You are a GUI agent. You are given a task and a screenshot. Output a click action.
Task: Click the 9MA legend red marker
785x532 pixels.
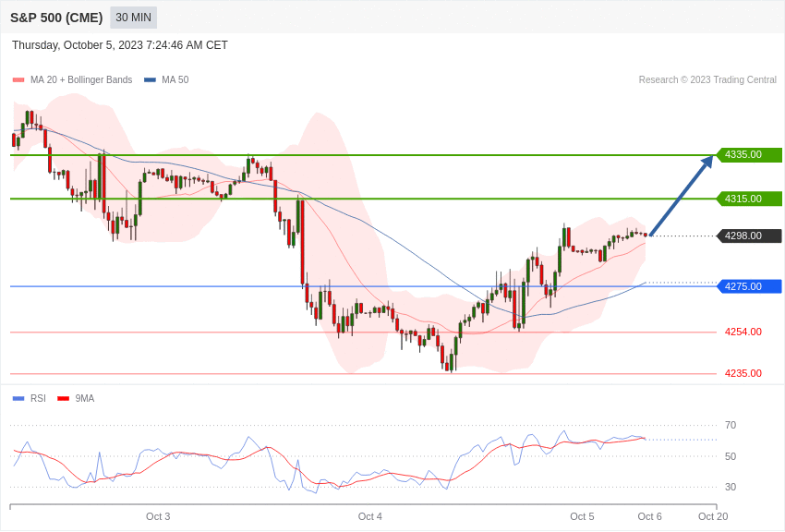click(64, 399)
